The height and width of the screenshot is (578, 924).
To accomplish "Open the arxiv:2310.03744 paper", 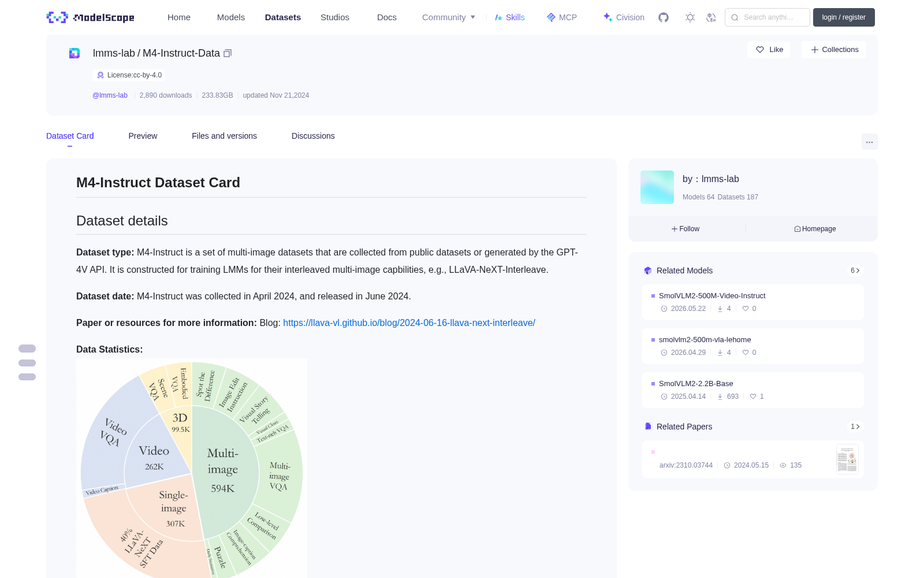I will (686, 465).
